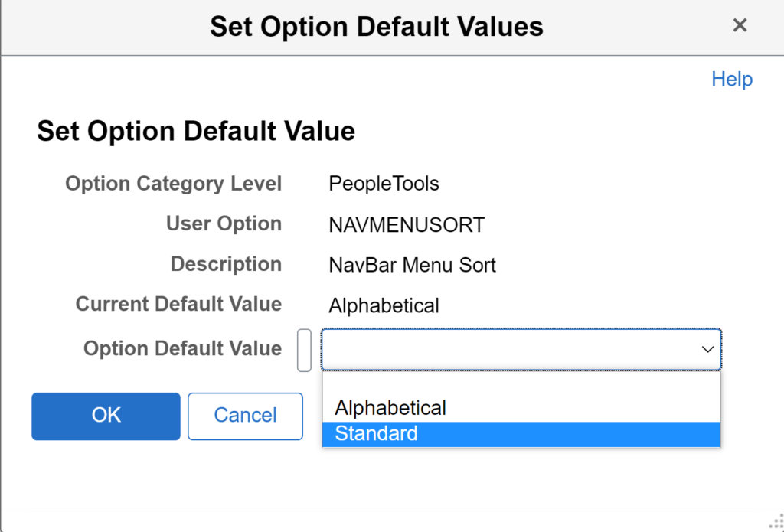This screenshot has height=532, width=784.
Task: Click the Set Option Default Value heading
Action: tap(196, 132)
